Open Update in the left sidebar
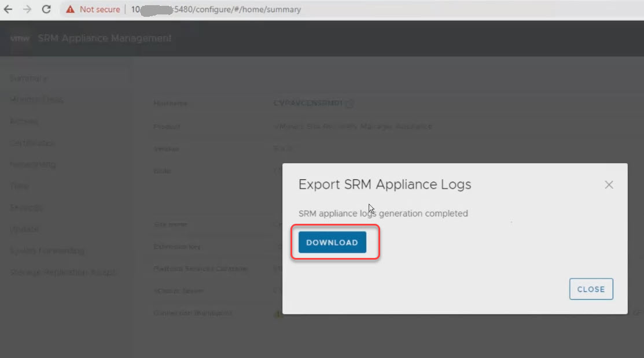644x358 pixels. 25,229
